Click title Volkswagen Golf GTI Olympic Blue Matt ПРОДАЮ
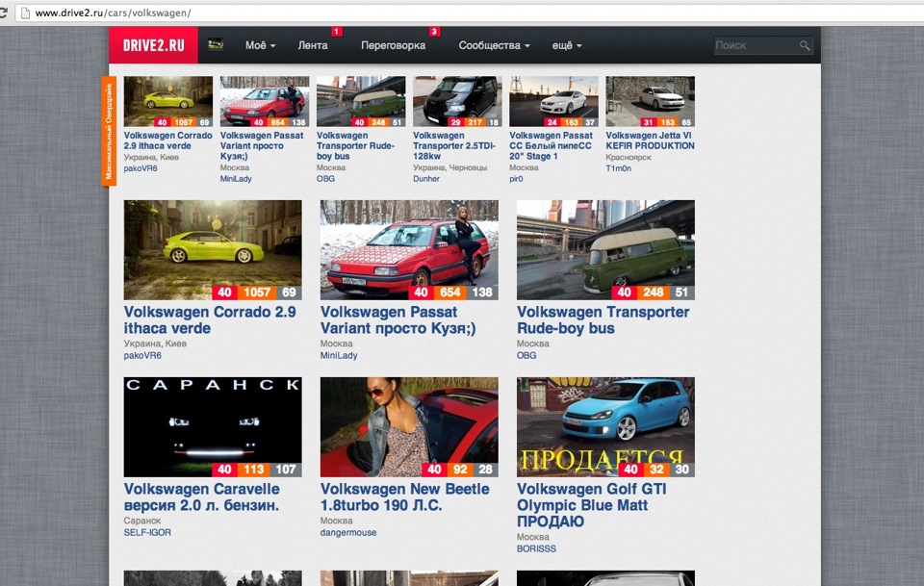This screenshot has height=586, width=924. pyautogui.click(x=592, y=505)
